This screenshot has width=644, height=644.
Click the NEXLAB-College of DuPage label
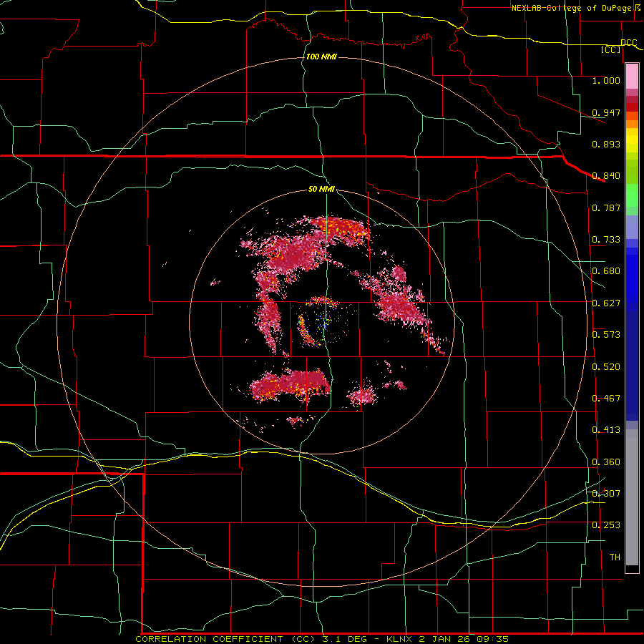(571, 8)
